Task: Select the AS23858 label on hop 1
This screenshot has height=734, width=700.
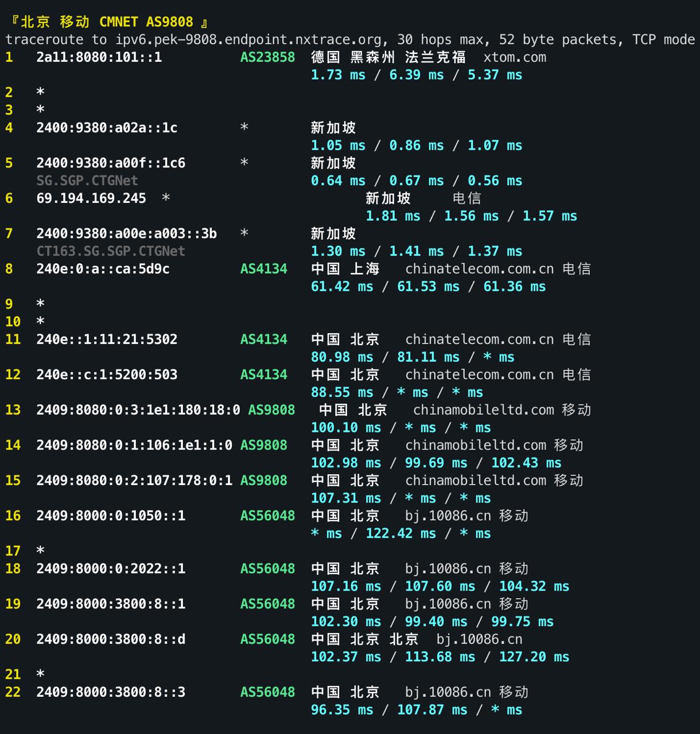Action: [x=267, y=57]
